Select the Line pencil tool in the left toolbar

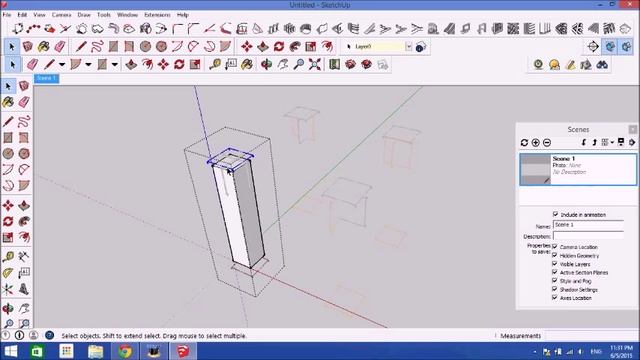8,121
